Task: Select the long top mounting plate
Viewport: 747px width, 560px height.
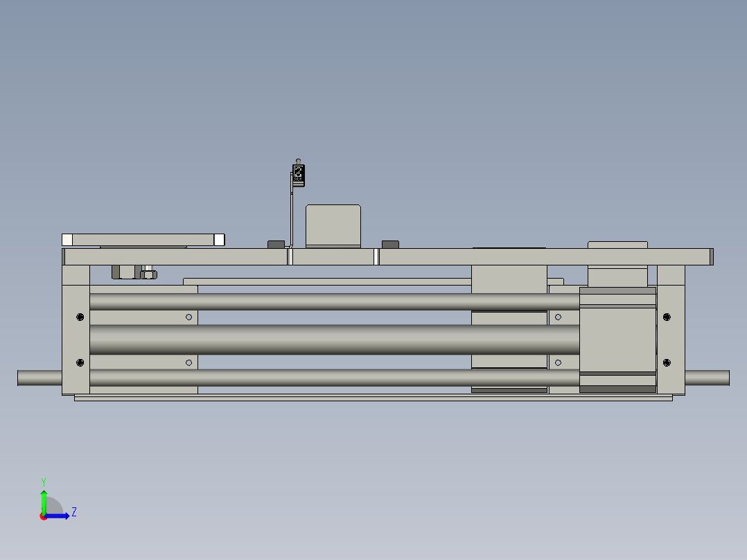Action: 388,256
